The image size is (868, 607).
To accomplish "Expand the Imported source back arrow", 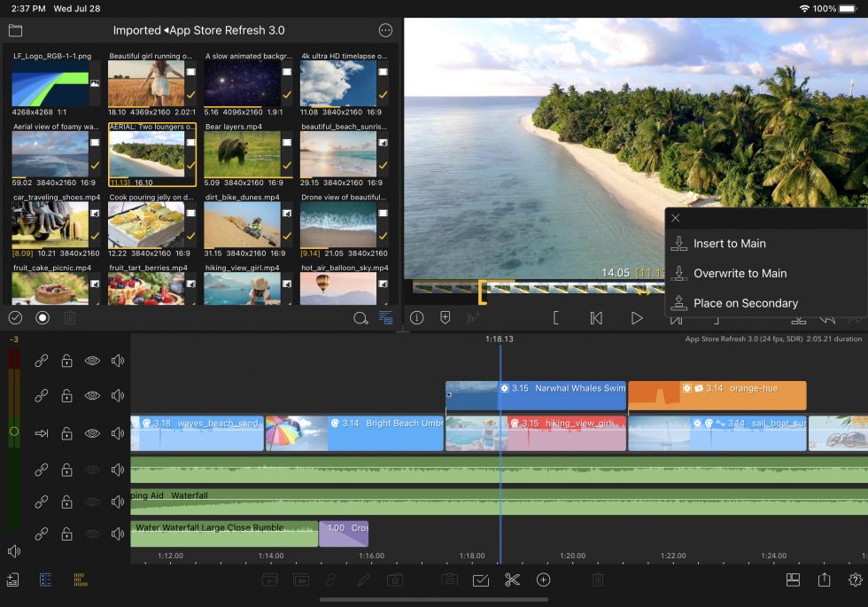I will [165, 30].
